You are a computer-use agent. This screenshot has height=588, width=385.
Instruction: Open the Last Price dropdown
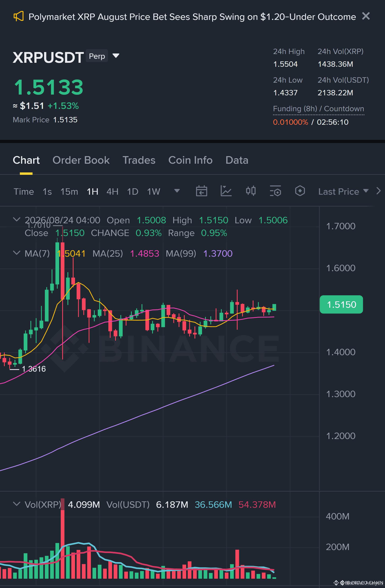point(343,191)
